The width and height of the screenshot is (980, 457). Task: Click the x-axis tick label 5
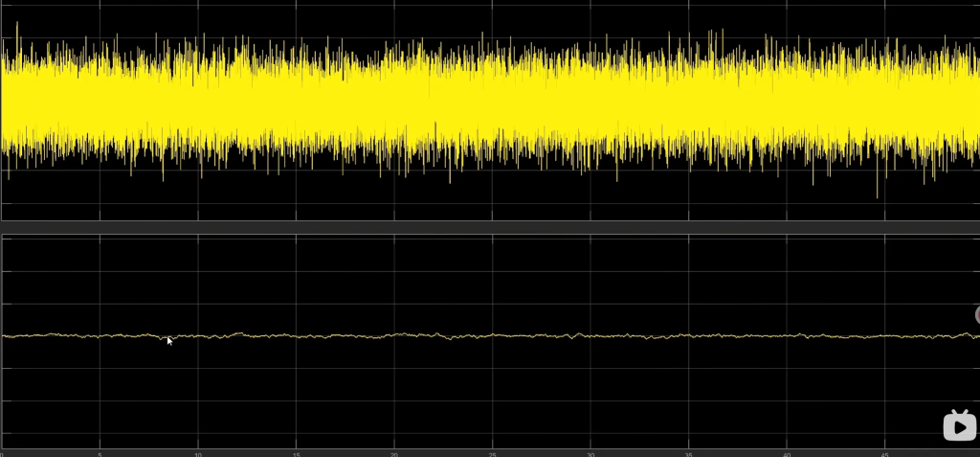point(100,454)
